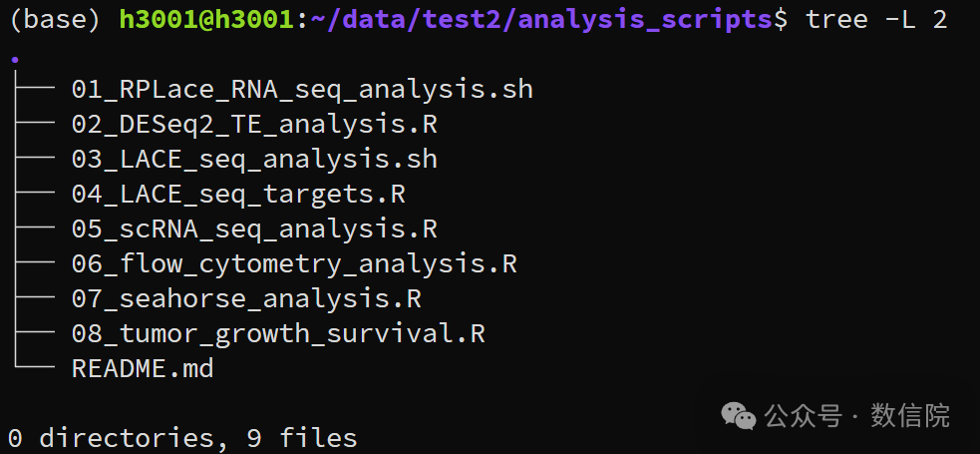Select the 05_scRNA_seq_analysis.R file entry
Image resolution: width=980 pixels, height=454 pixels.
coord(254,228)
